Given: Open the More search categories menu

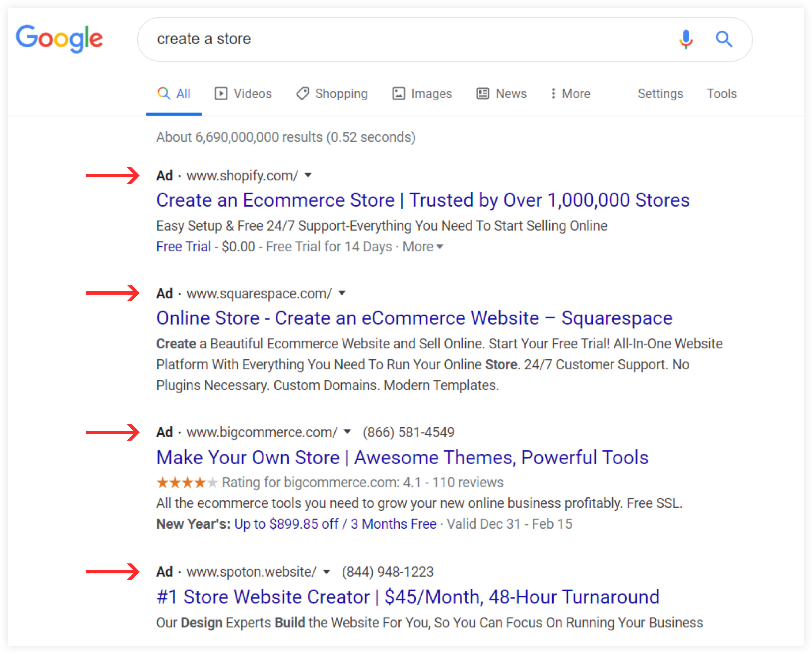Looking at the screenshot, I should [x=571, y=94].
